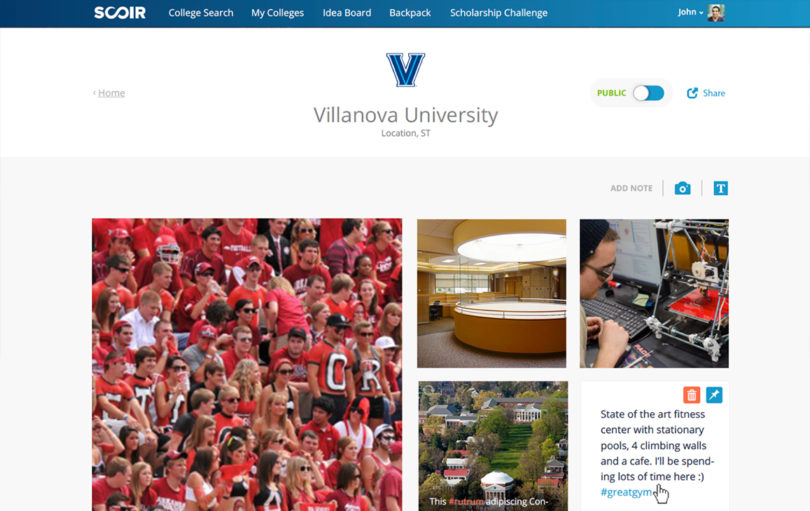Go to My Colleges
The height and width of the screenshot is (511, 810).
point(277,13)
